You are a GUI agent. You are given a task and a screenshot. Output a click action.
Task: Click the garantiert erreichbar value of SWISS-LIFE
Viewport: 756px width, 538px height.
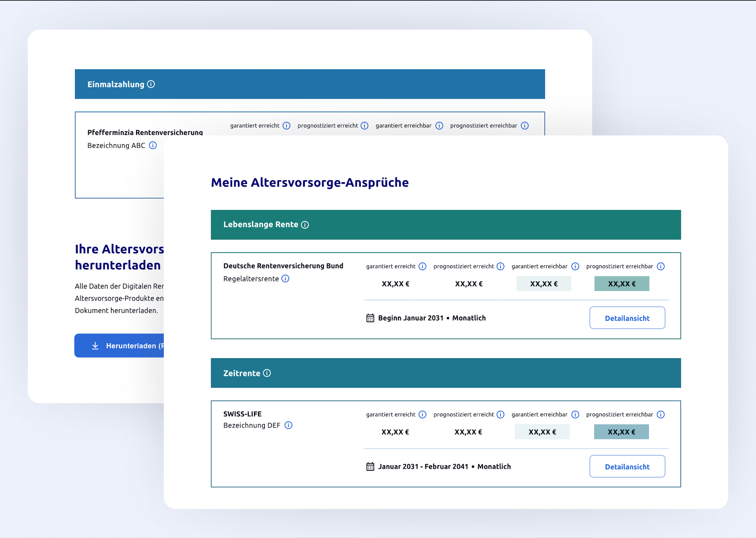542,432
